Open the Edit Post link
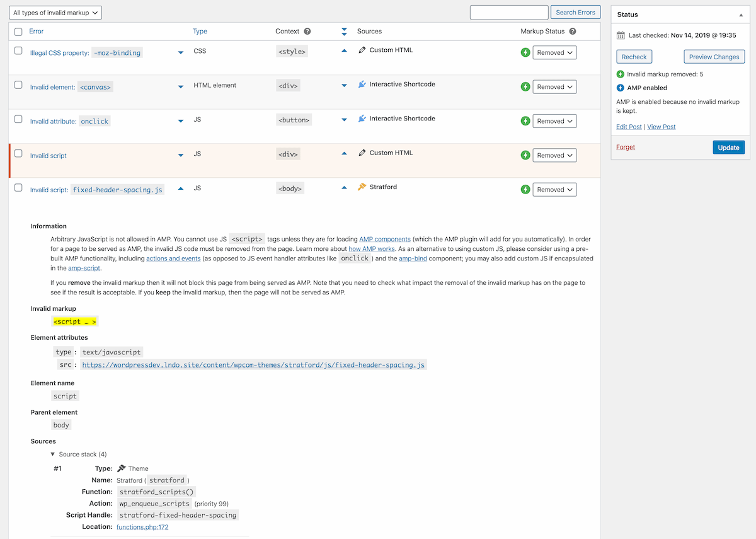This screenshot has height=539, width=756. pyautogui.click(x=629, y=127)
